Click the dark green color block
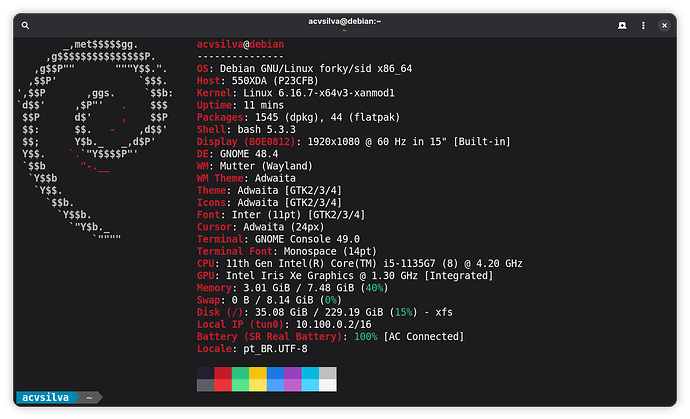This screenshot has width=690, height=419. (240, 373)
